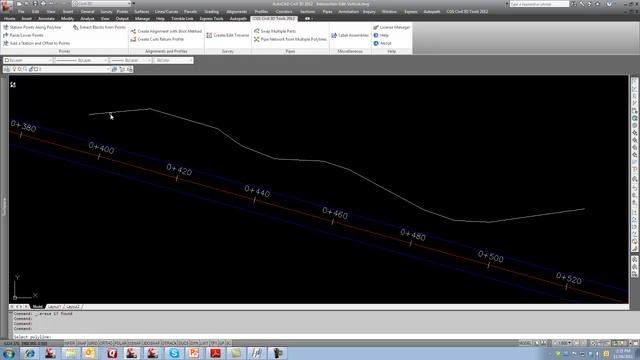Switch to Layout1 tab
This screenshot has height=360, width=640.
(54, 307)
